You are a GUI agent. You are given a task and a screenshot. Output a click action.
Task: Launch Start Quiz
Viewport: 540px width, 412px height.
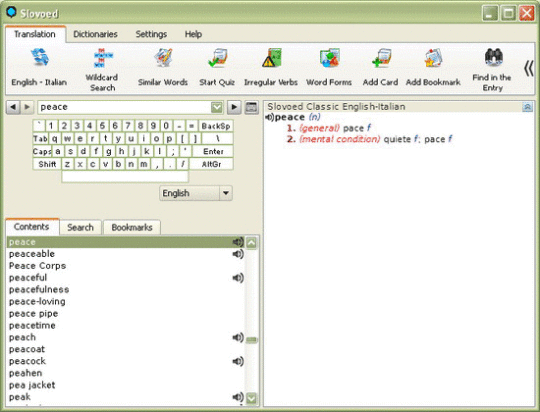[217, 67]
